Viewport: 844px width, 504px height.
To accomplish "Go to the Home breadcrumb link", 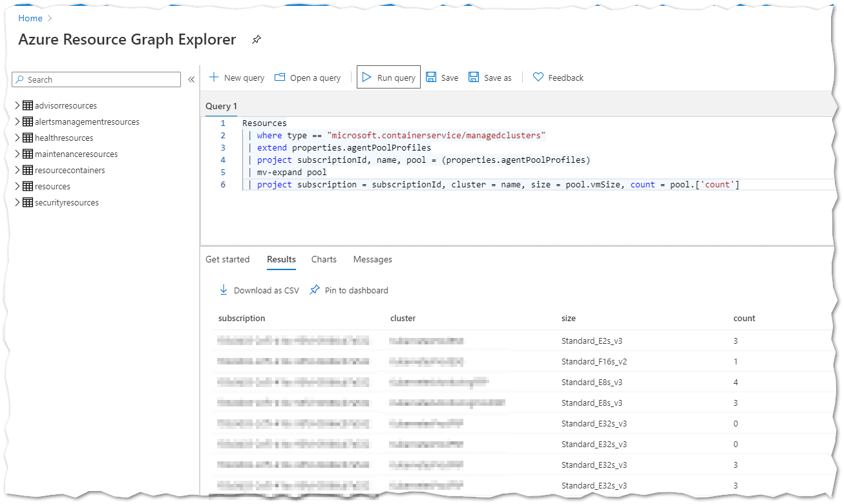I will (x=30, y=18).
